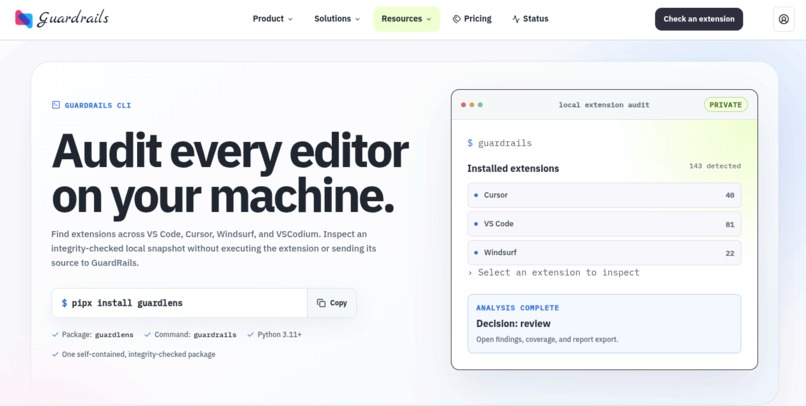Click the Package: guardlens text
This screenshot has width=806, height=406.
98,335
